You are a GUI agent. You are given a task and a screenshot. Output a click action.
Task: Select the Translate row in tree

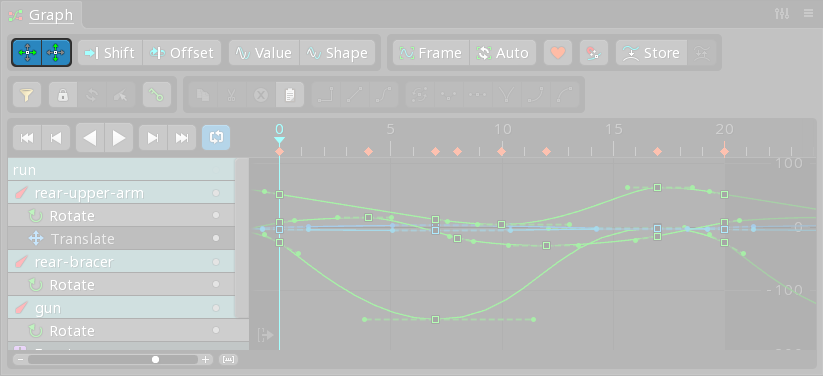pyautogui.click(x=121, y=238)
